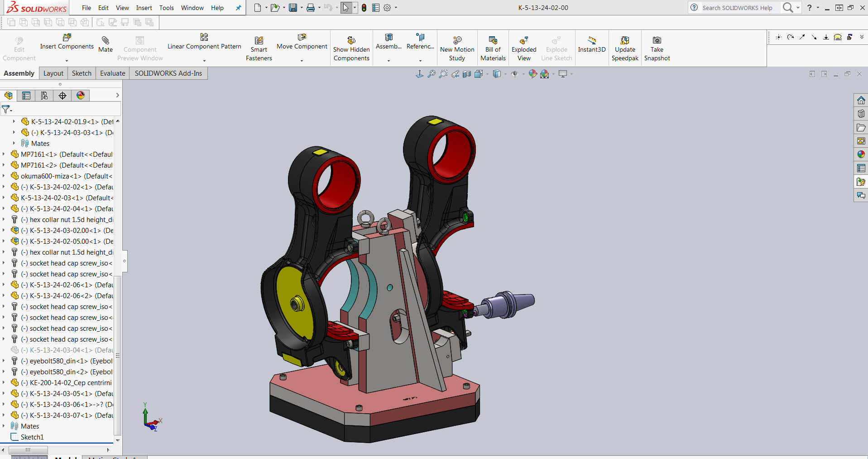The width and height of the screenshot is (868, 459).
Task: Open DimXpertManager tab icon
Action: tap(62, 96)
